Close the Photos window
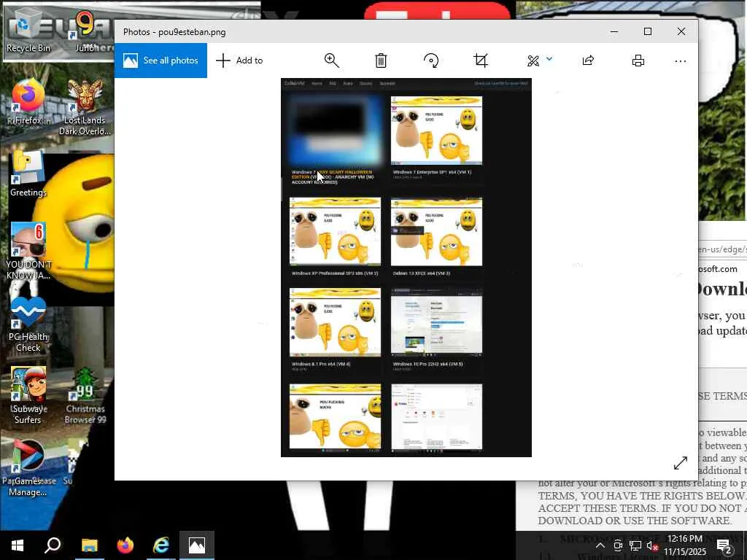 tap(681, 31)
